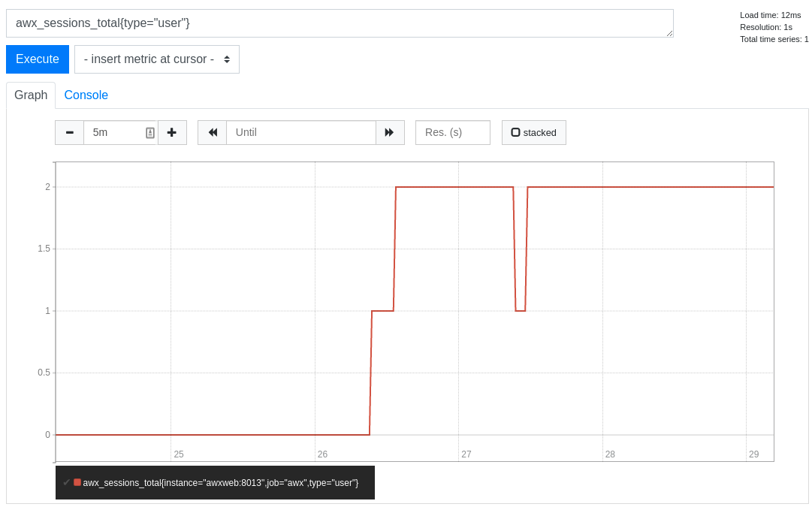
Task: Click the red series square in the legend
Action: pos(77,482)
